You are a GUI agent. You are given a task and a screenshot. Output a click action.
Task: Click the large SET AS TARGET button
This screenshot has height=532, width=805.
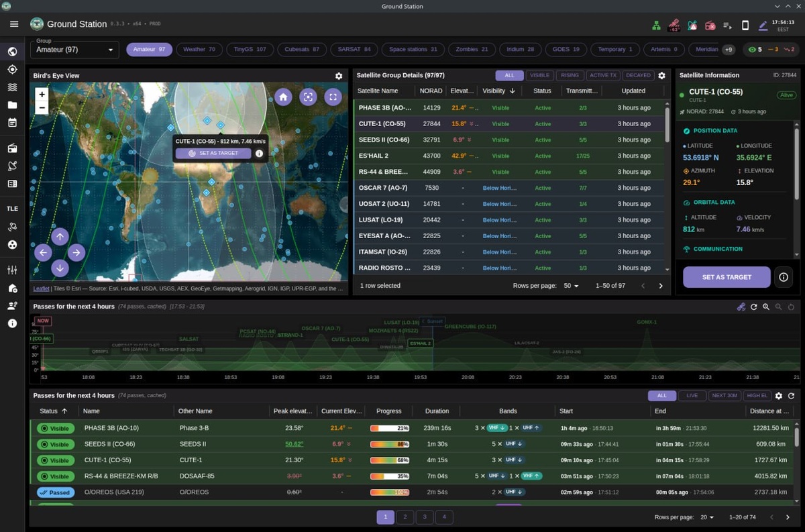(x=727, y=277)
